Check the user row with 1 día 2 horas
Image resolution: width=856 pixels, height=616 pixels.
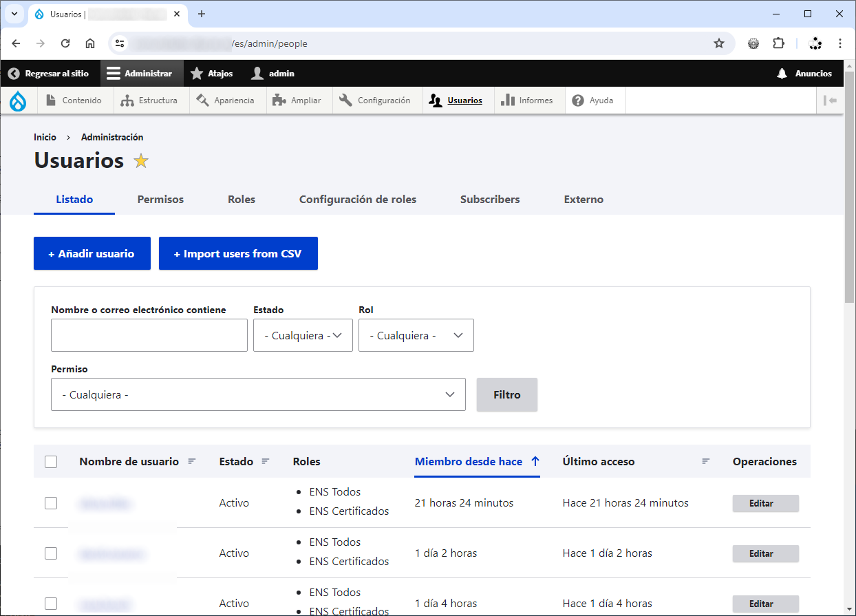click(x=51, y=553)
